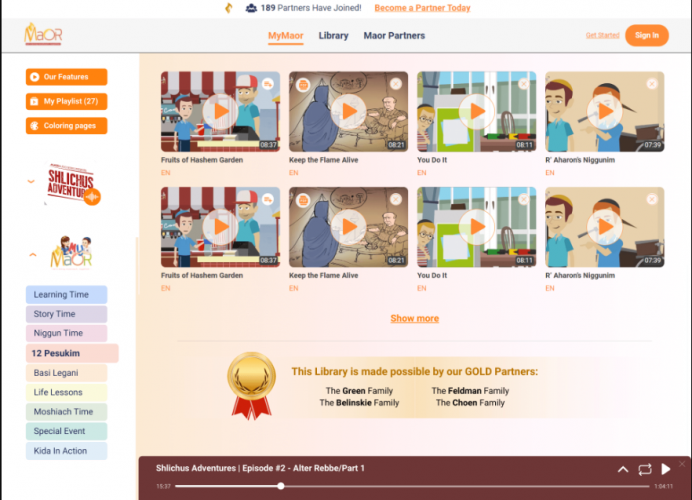Viewport: 692px width, 500px height.
Task: Select the Kids In Action category
Action: (67, 451)
